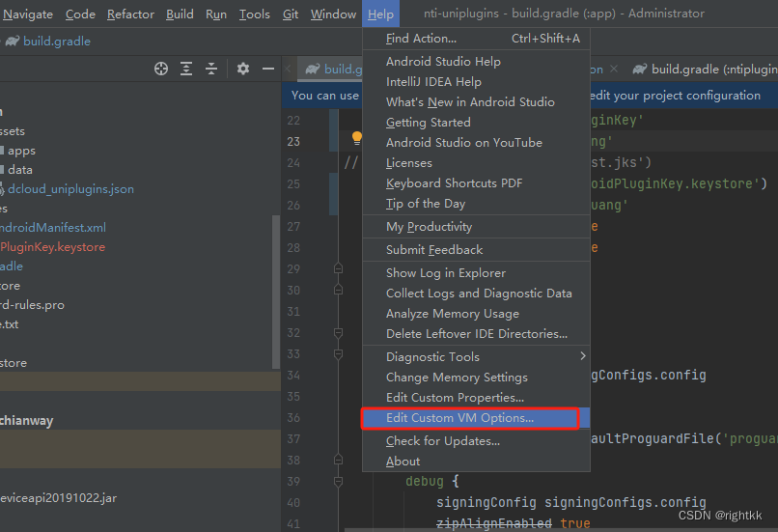The image size is (778, 532).
Task: Open the Run menu
Action: pyautogui.click(x=216, y=14)
